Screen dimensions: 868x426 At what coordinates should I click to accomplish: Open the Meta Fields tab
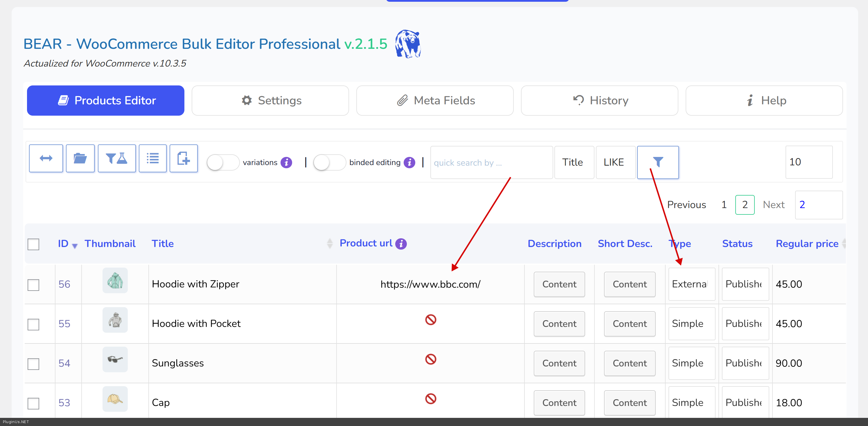click(x=435, y=101)
